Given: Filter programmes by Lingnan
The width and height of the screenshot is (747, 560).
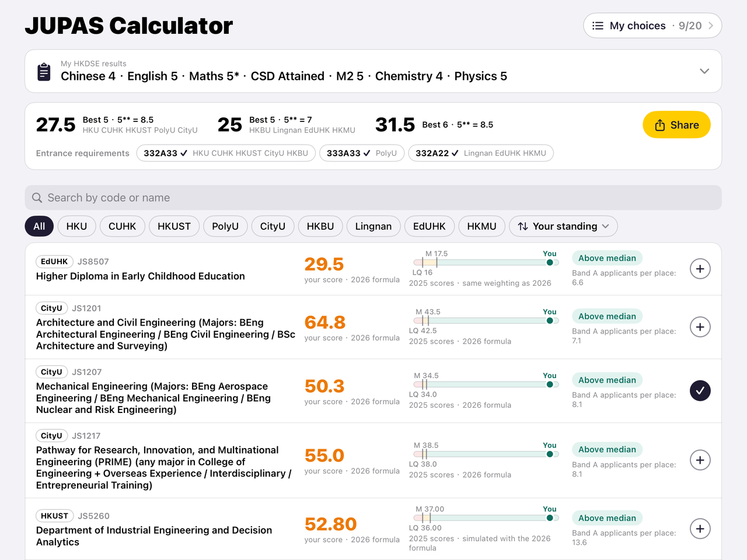Looking at the screenshot, I should (373, 226).
